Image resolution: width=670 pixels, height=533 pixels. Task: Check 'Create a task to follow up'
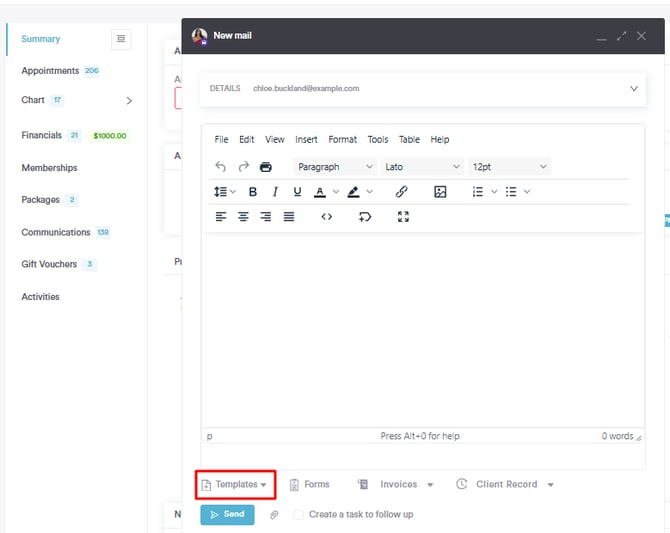coord(299,515)
